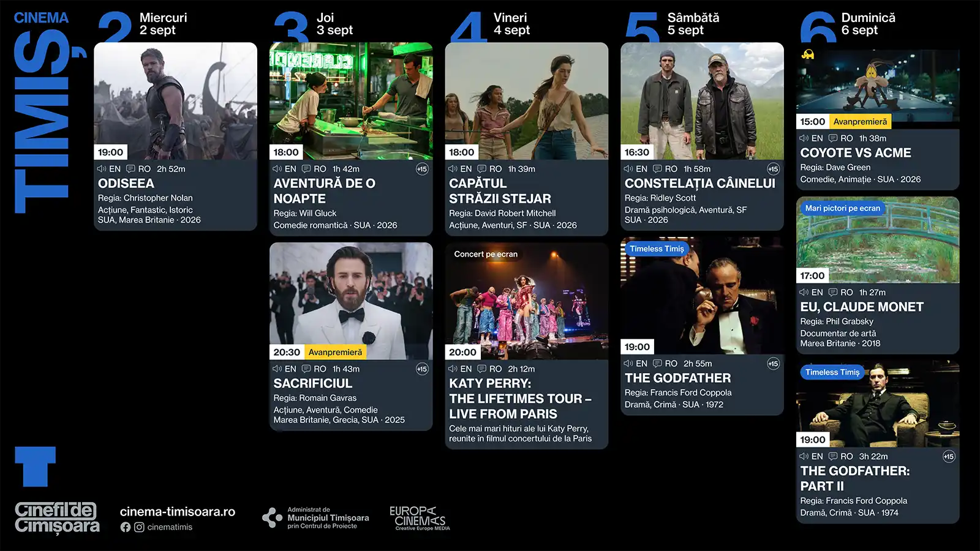The width and height of the screenshot is (980, 551).
Task: Click the +15 age rating badge on Sacrificiul
Action: [x=422, y=369]
